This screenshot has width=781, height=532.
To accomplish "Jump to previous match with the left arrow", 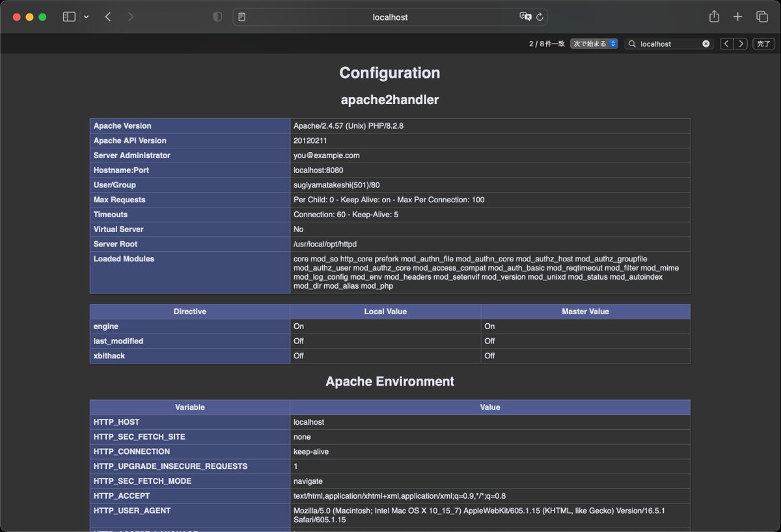I will [x=726, y=44].
